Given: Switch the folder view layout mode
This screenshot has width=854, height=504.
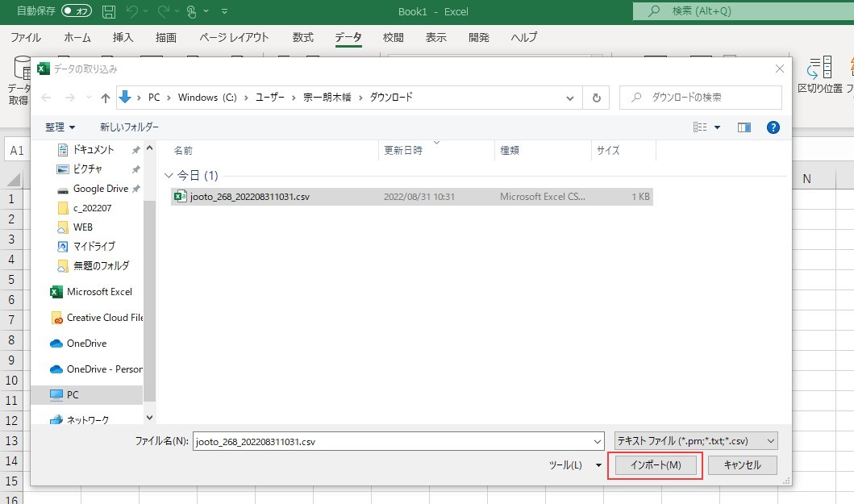Looking at the screenshot, I should pos(700,127).
